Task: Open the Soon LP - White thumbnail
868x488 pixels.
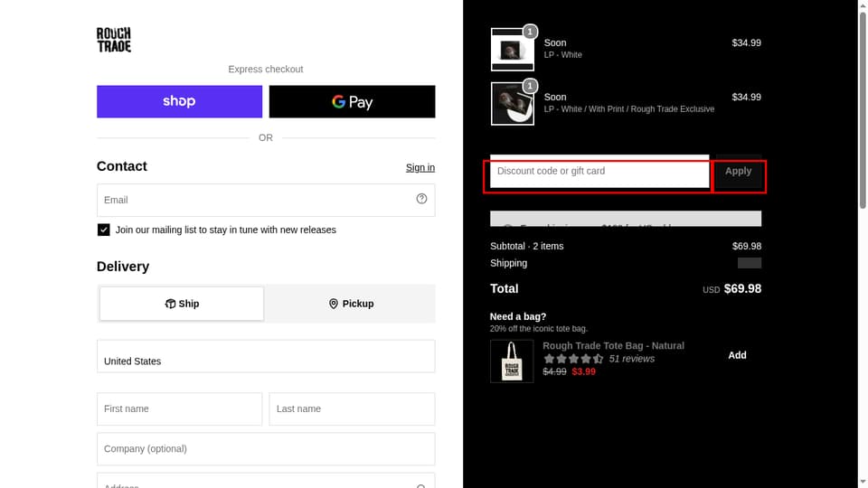Action: [512, 49]
